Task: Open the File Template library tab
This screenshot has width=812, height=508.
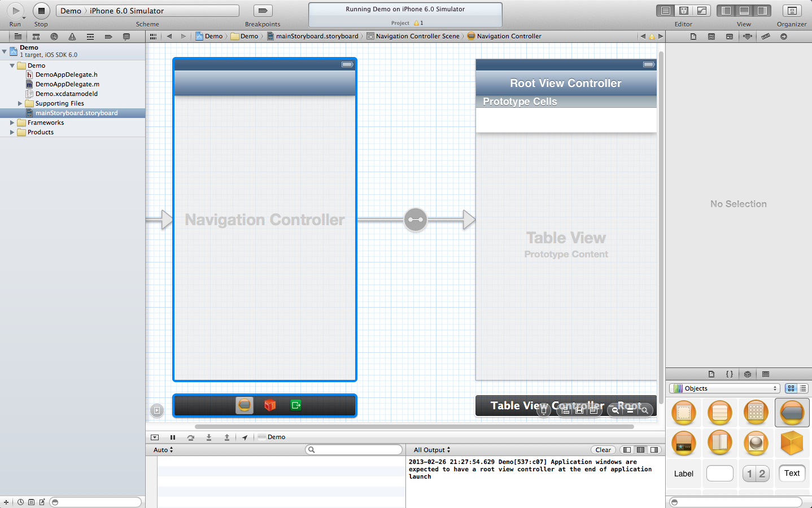Action: pyautogui.click(x=711, y=374)
